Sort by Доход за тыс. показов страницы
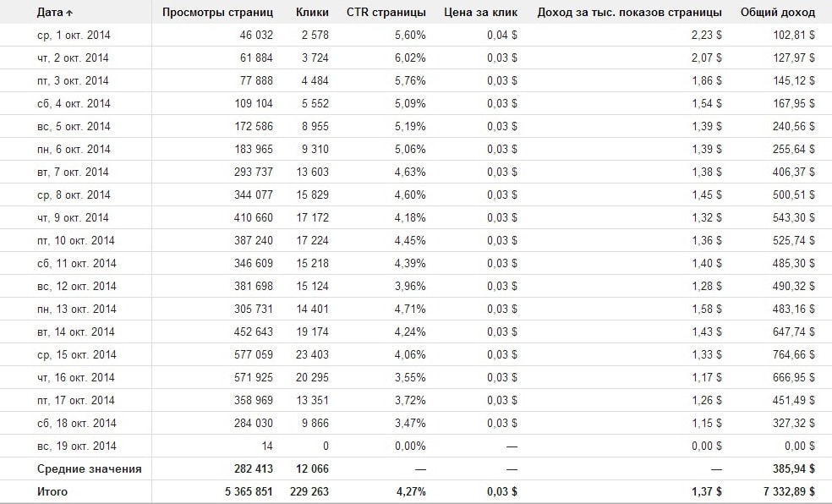Viewport: 832px width, 504px height. click(x=629, y=13)
